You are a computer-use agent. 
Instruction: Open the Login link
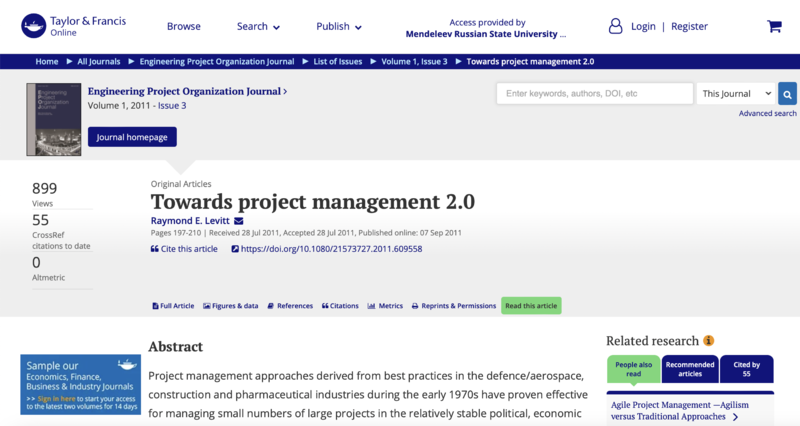pyautogui.click(x=642, y=27)
